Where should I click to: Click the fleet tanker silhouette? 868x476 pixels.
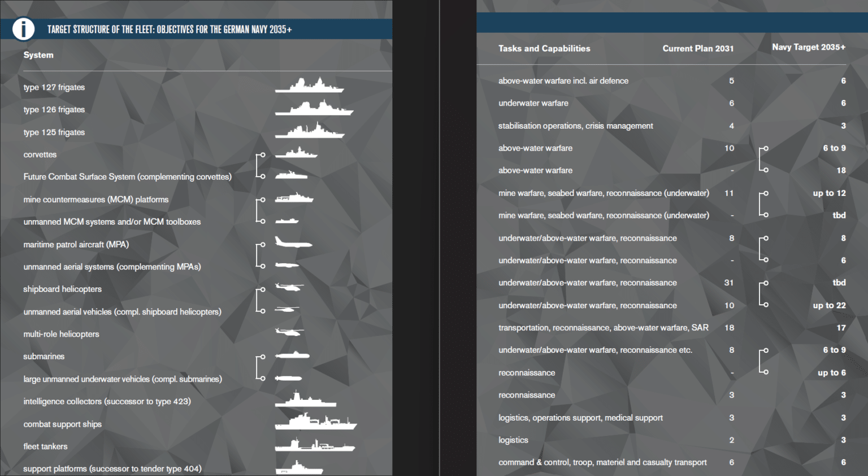314,446
